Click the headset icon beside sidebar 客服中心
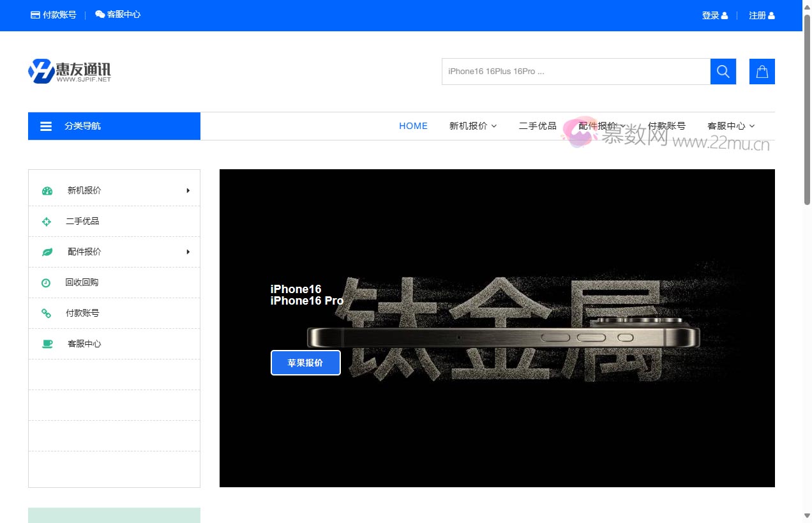The image size is (812, 523). [x=47, y=344]
